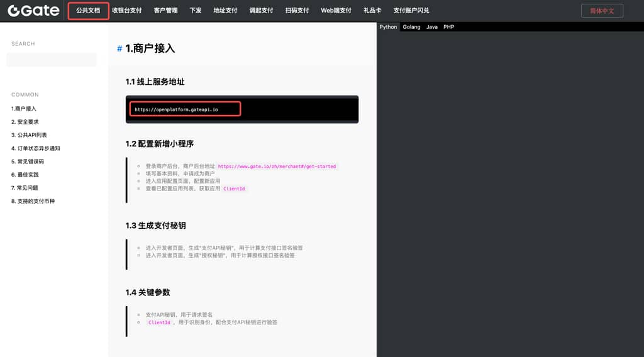644x357 pixels.
Task: Click the Gate logo
Action: (x=33, y=11)
